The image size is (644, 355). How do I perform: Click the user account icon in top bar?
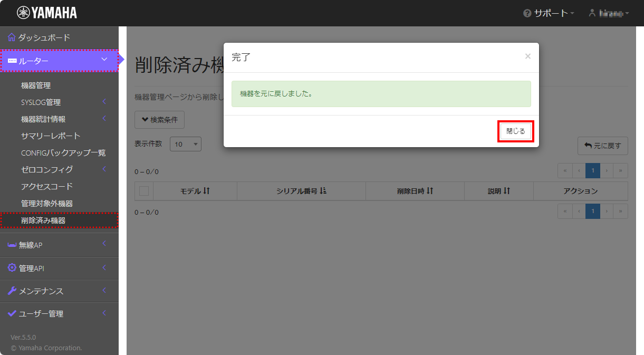click(x=592, y=13)
